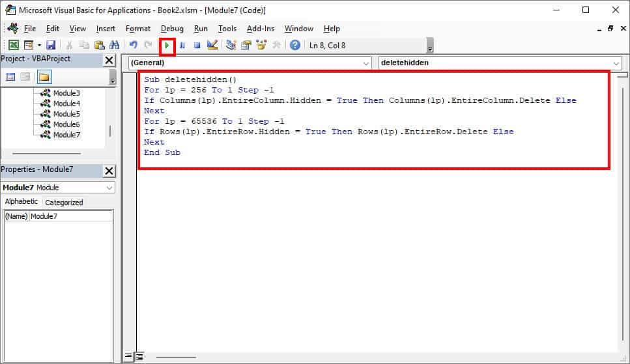Open the View menu
Image resolution: width=630 pixels, height=364 pixels.
tap(78, 29)
